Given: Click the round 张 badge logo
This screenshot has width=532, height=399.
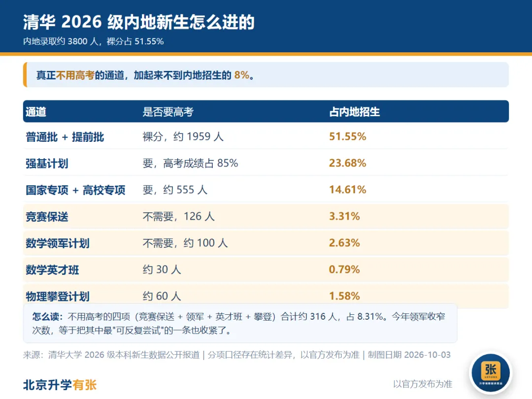Looking at the screenshot, I should click(491, 372).
